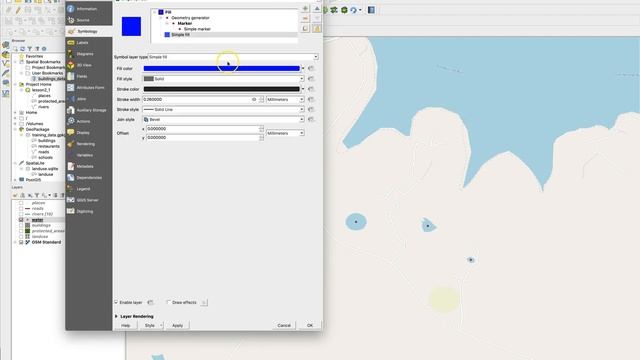
Task: Open the Fields tab
Action: (88, 76)
